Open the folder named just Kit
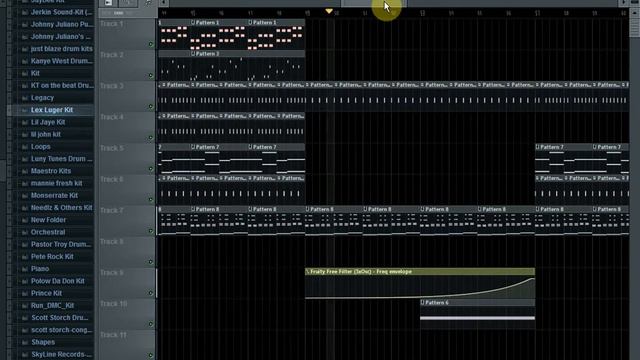The width and height of the screenshot is (640, 360). tap(35, 73)
